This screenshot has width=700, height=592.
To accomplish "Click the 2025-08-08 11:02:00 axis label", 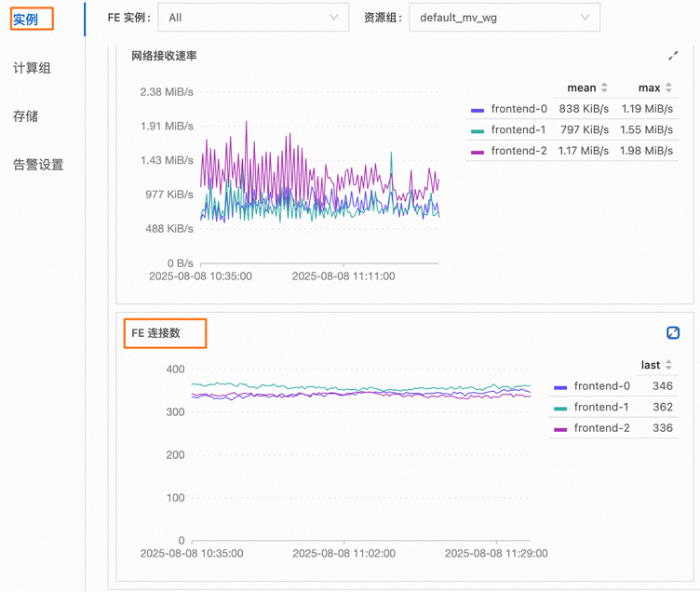I will pos(343,553).
